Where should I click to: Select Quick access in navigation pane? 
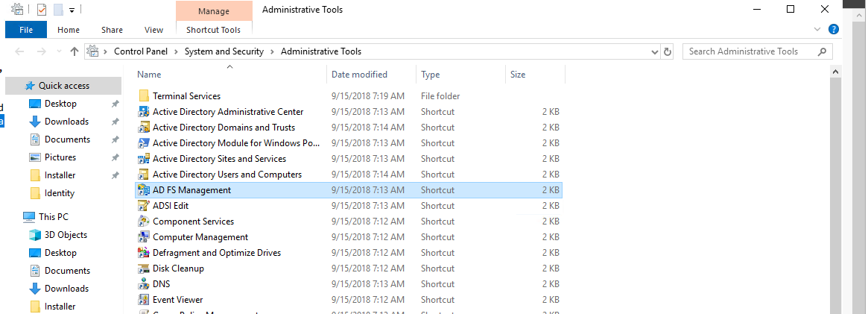coord(63,86)
